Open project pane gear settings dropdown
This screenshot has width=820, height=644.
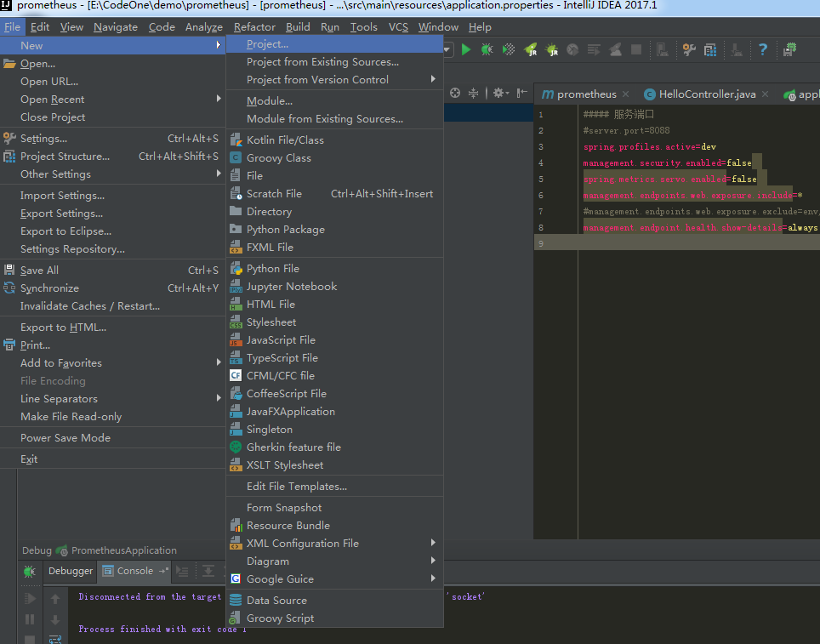(500, 93)
